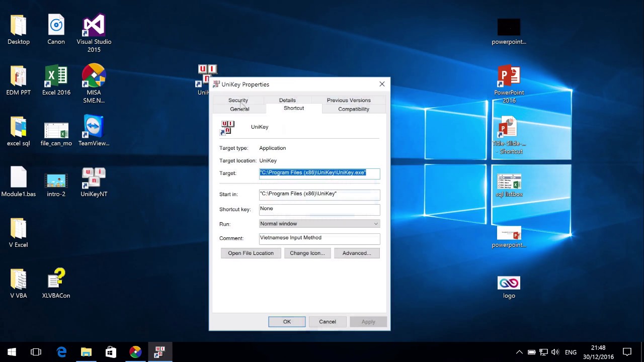
Task: Close the UniKey Properties dialog
Action: tap(382, 84)
